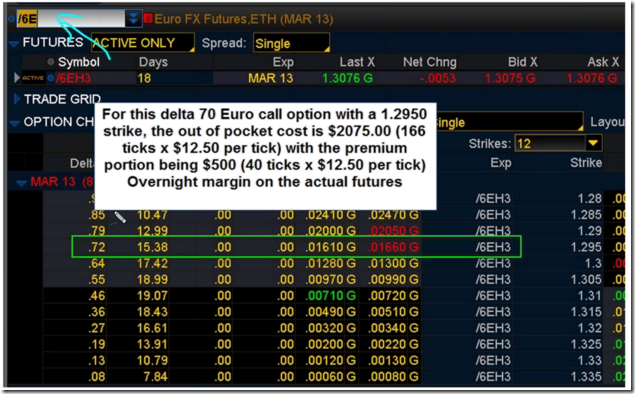Image resolution: width=635 pixels, height=394 pixels.
Task: Sort by the Days column header
Action: point(153,62)
